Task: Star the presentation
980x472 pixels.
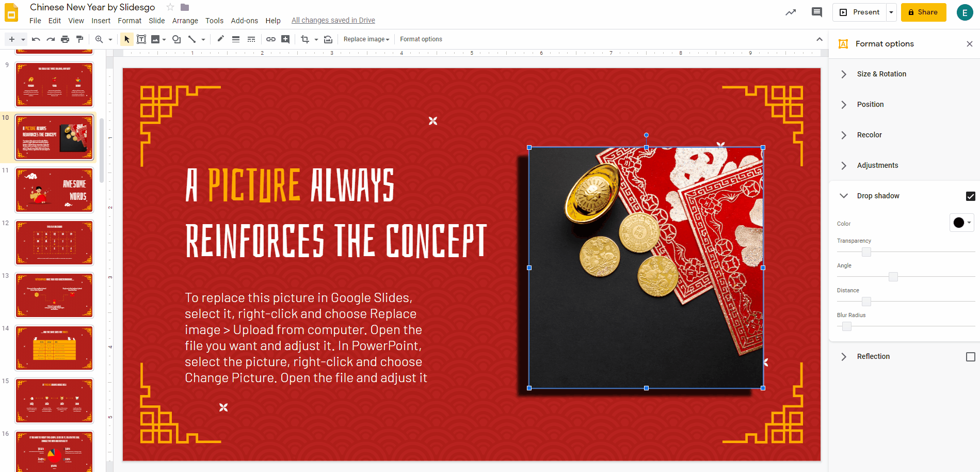Action: [170, 7]
